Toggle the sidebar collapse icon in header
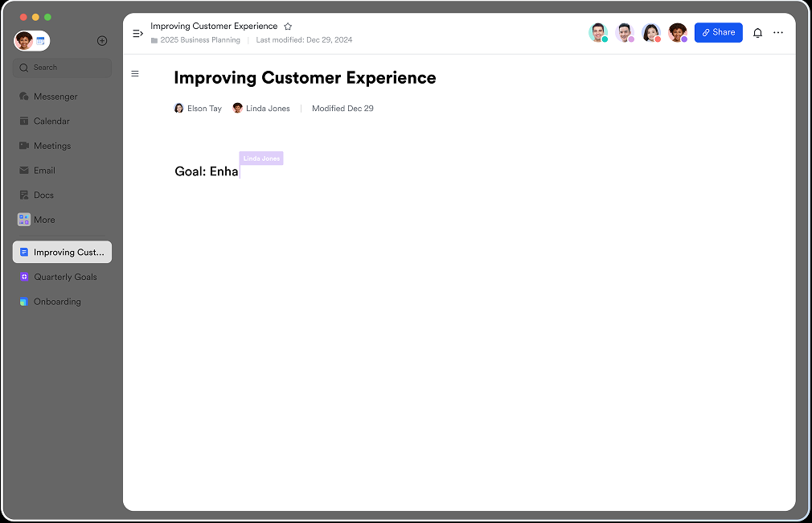The height and width of the screenshot is (523, 812). 137,33
